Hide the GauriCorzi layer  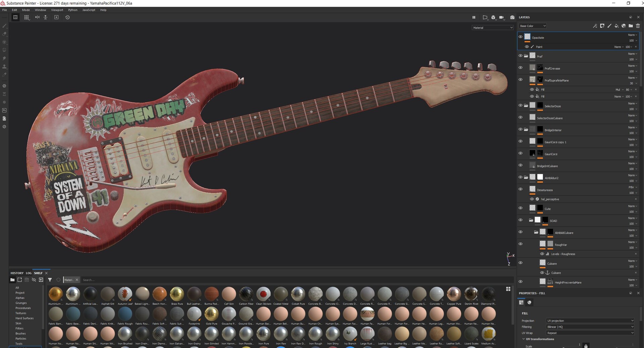click(520, 153)
